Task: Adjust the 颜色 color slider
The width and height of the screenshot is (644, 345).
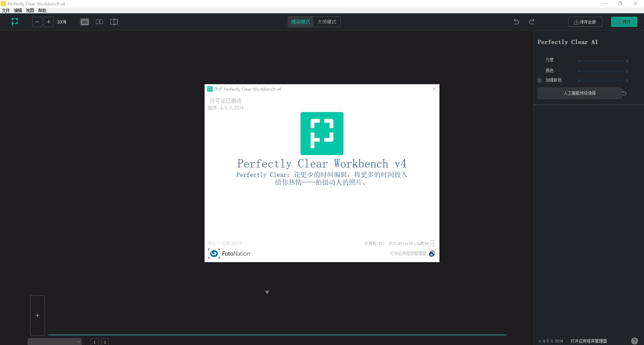Action: pyautogui.click(x=600, y=71)
